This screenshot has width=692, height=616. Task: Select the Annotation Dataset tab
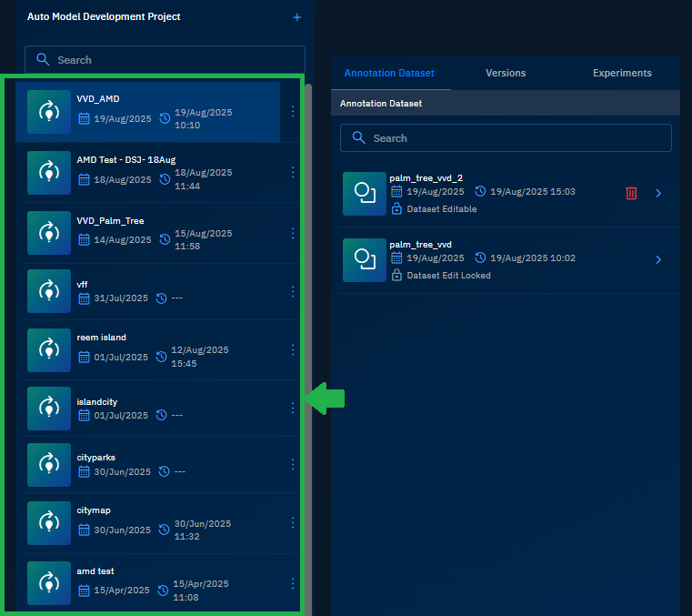(389, 73)
